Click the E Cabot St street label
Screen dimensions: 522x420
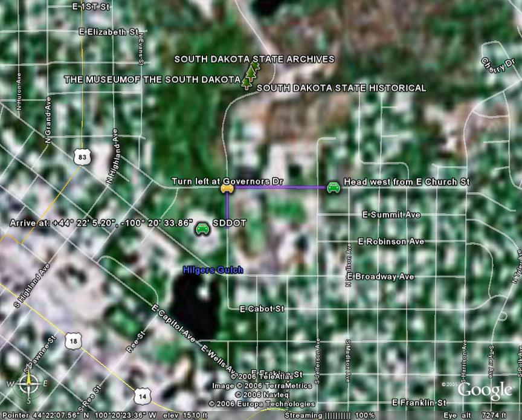(x=262, y=309)
